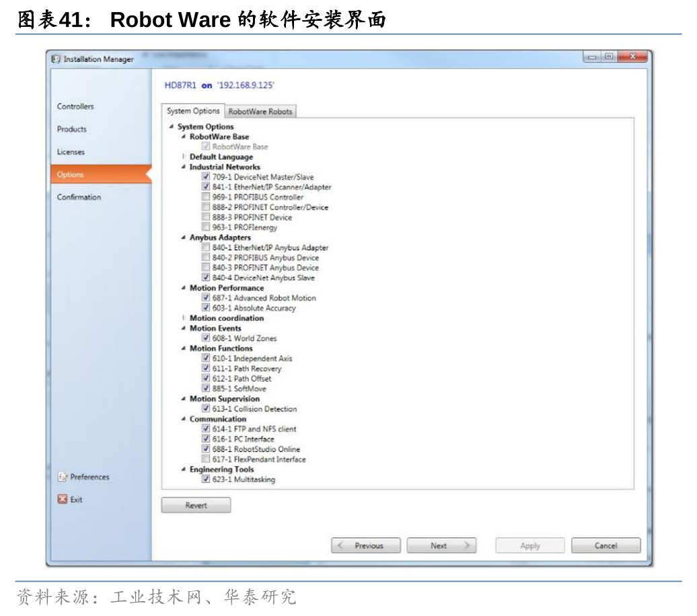
Task: Collapse the Motion Events group
Action: tap(183, 328)
